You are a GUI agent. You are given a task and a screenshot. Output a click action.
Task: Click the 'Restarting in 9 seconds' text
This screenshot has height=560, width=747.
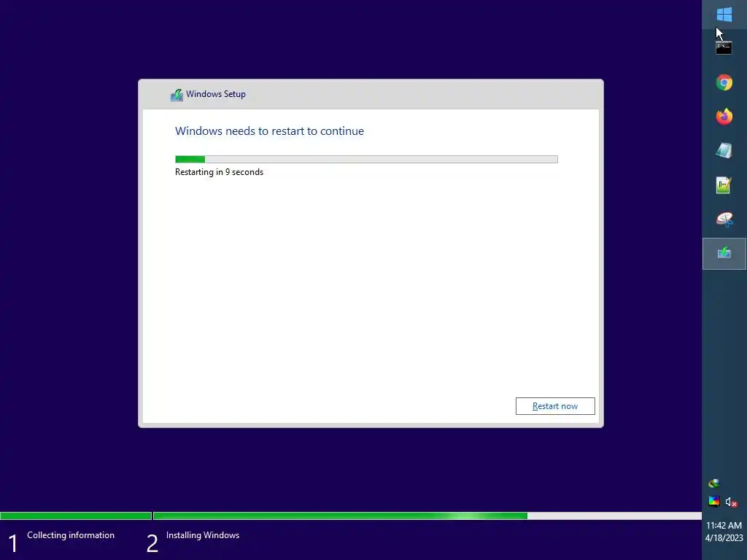tap(219, 172)
